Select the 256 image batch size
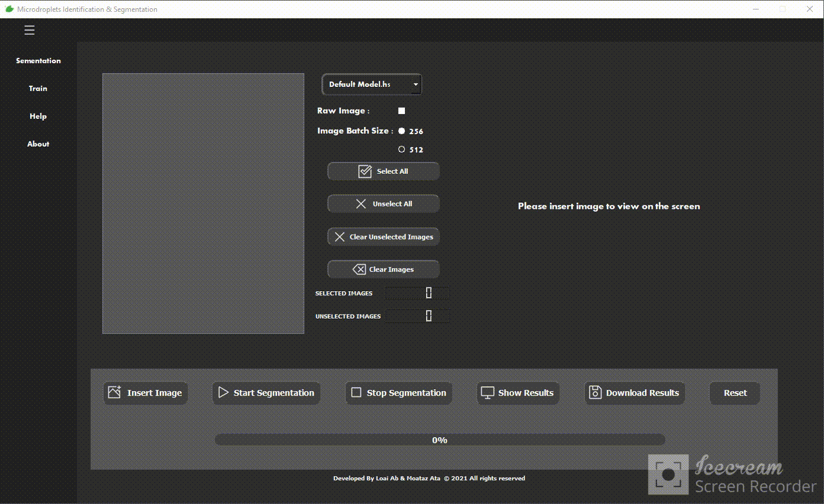824x504 pixels. click(402, 131)
